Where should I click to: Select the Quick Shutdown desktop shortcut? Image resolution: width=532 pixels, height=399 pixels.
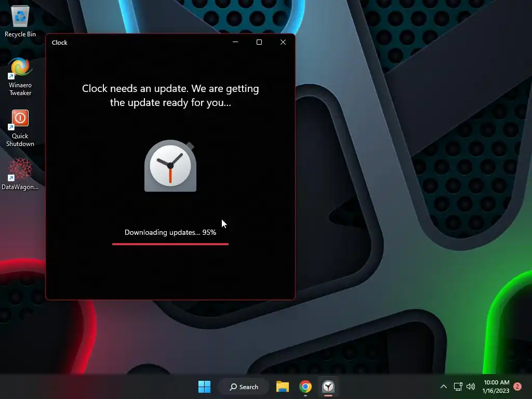[20, 128]
